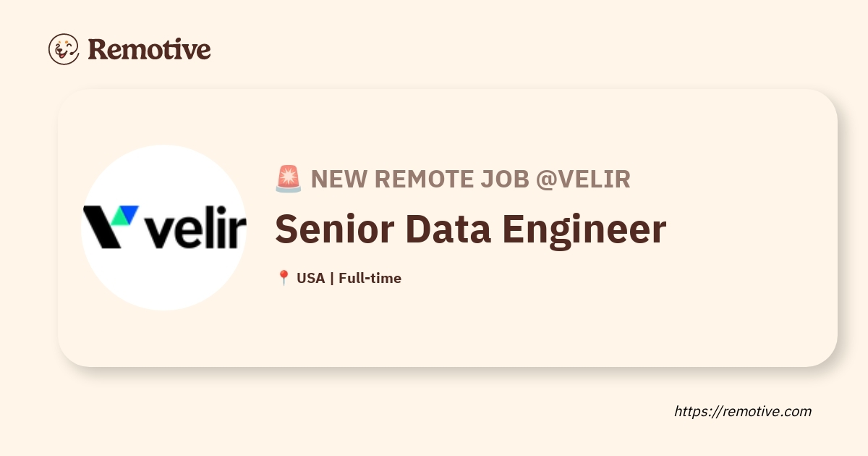Screen dimensions: 868x456
Task: Open the circular Velir company logo
Action: [x=164, y=275]
